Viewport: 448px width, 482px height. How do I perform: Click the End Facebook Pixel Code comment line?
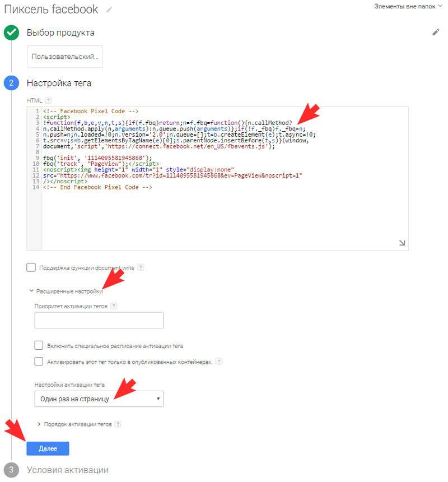[x=97, y=187]
